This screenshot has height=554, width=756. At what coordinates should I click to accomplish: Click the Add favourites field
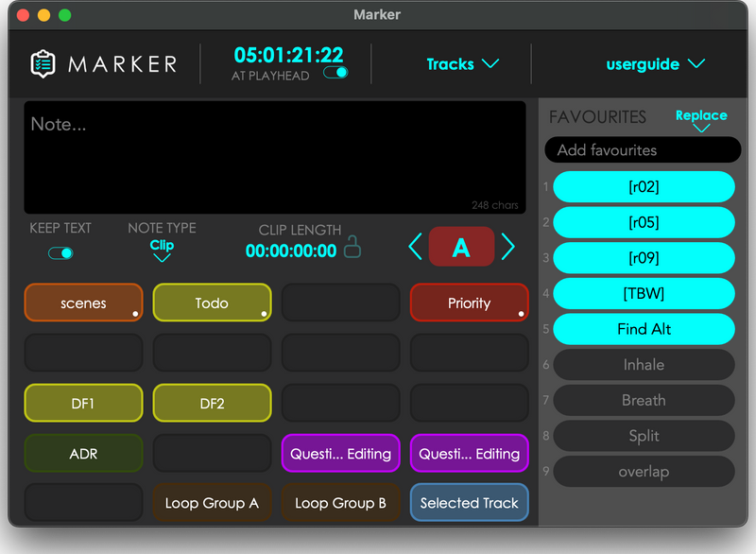(x=643, y=150)
